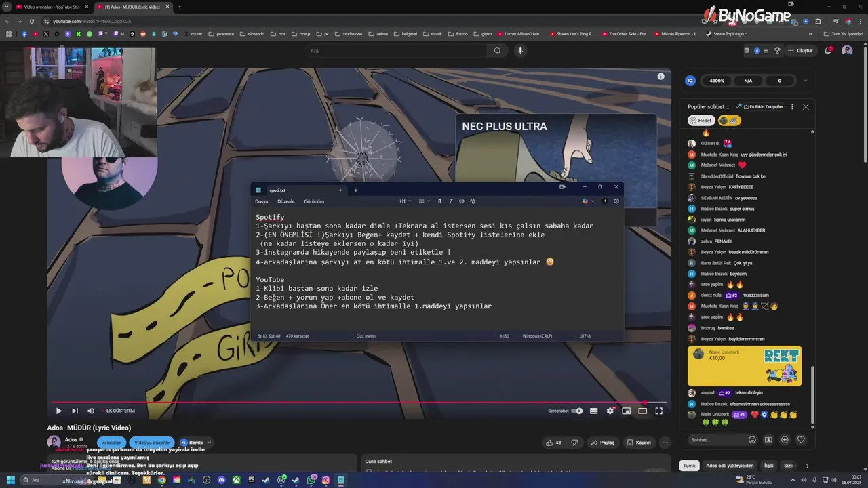This screenshot has width=868, height=488.
Task: Open account avatar menu
Action: [x=847, y=51]
